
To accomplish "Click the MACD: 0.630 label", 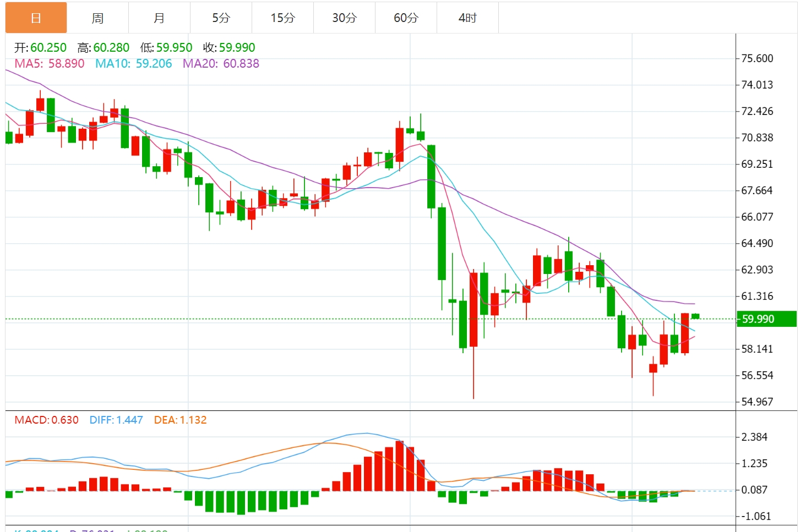I will 46,420.
